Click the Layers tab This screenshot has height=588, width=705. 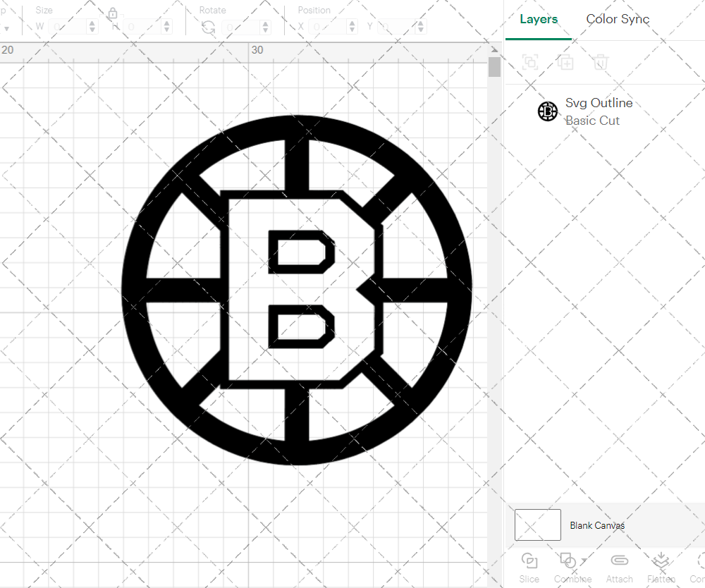[x=538, y=19]
